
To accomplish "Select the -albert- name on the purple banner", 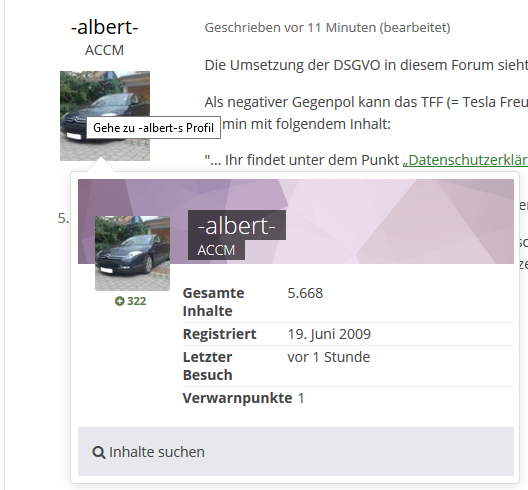I will [237, 225].
